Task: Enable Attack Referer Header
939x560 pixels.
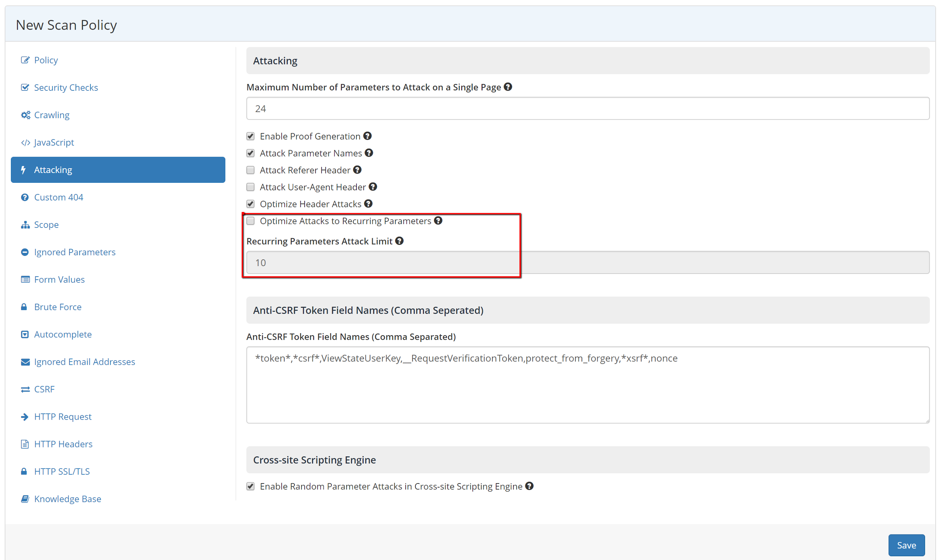Action: tap(250, 170)
